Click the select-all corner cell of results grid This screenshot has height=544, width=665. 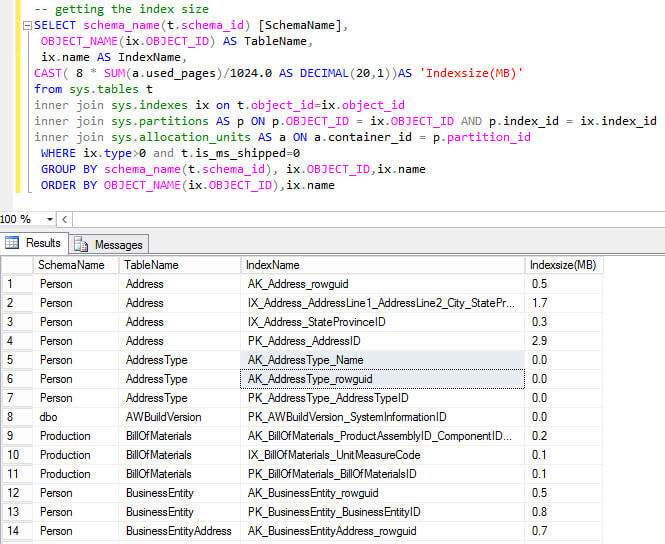[x=16, y=265]
